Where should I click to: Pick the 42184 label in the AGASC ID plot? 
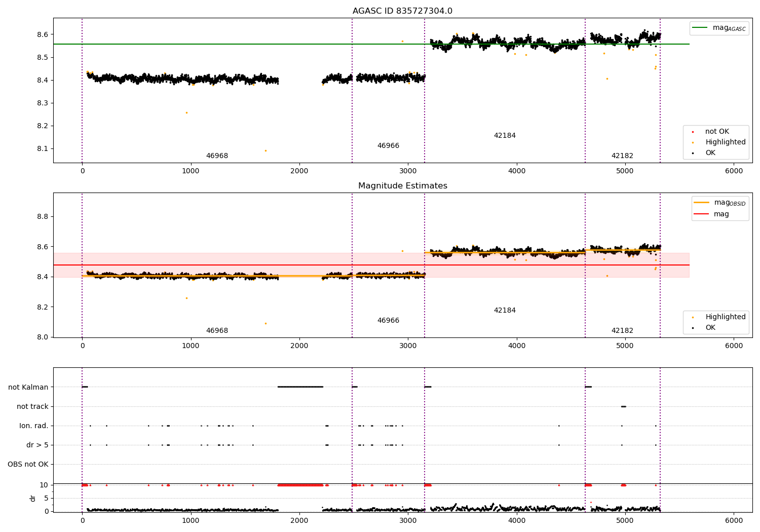tap(505, 136)
